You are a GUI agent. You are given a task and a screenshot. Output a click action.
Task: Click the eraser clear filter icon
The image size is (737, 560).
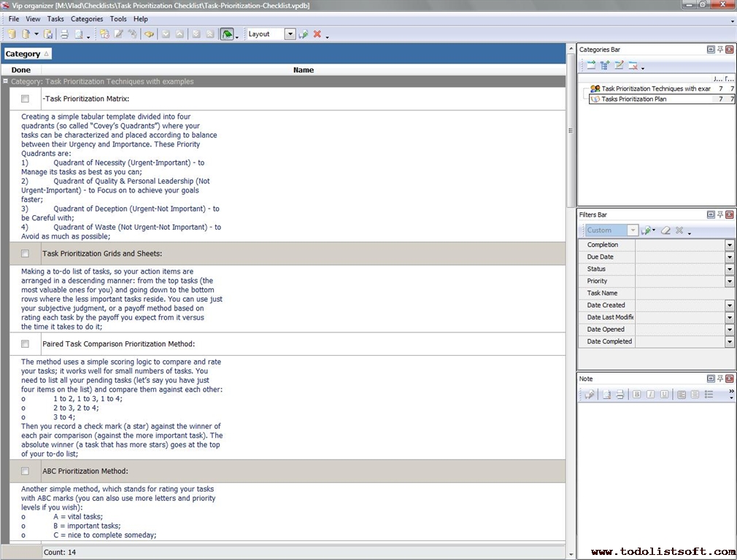click(665, 230)
